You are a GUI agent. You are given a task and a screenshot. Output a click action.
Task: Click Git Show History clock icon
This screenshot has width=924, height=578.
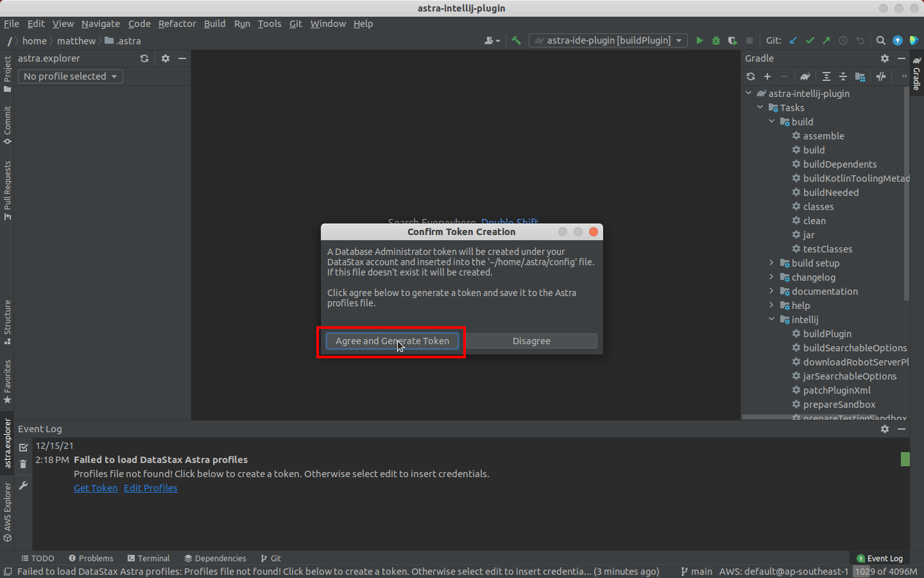tap(843, 40)
